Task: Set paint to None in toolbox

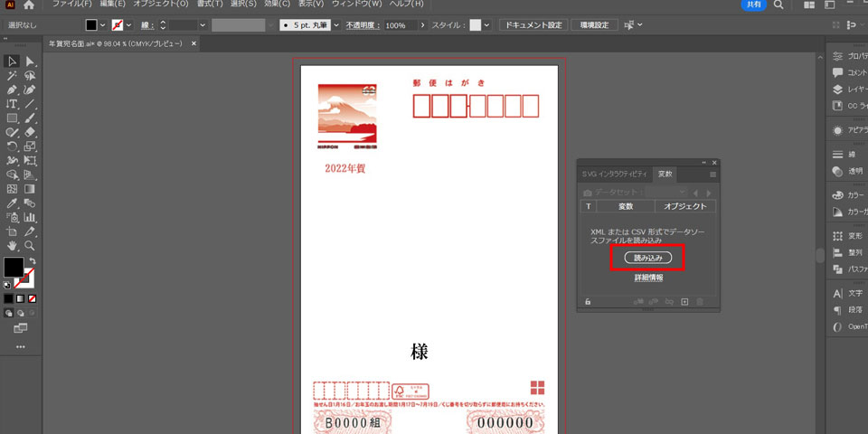Action: pos(33,298)
